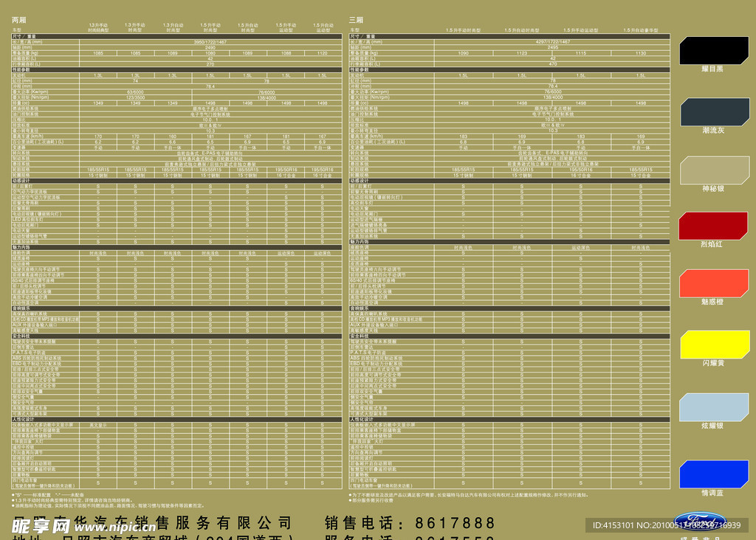Click the 270 trunk volume value
Screen dimensions: 756x540
point(210,64)
